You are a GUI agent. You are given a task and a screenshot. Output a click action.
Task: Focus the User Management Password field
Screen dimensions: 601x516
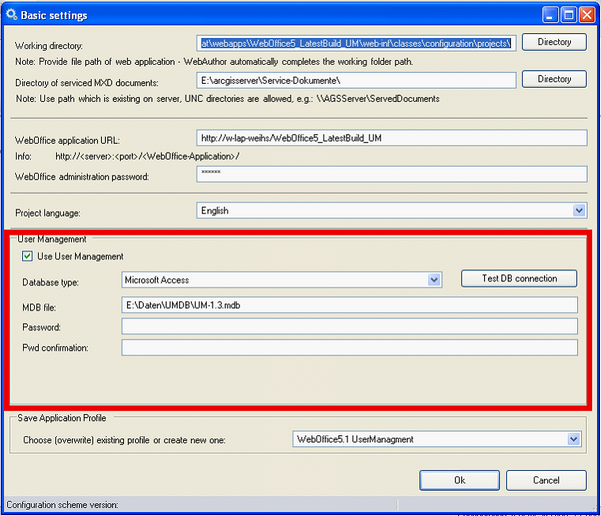tap(350, 326)
